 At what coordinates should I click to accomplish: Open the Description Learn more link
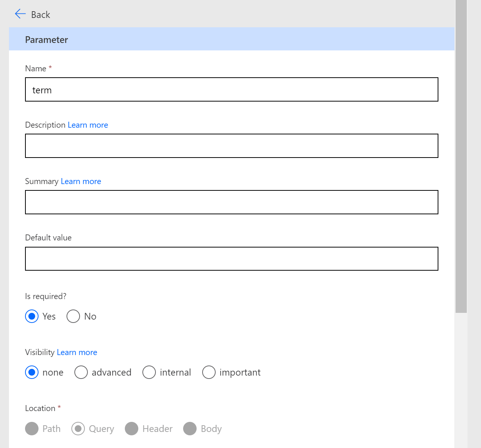[88, 125]
